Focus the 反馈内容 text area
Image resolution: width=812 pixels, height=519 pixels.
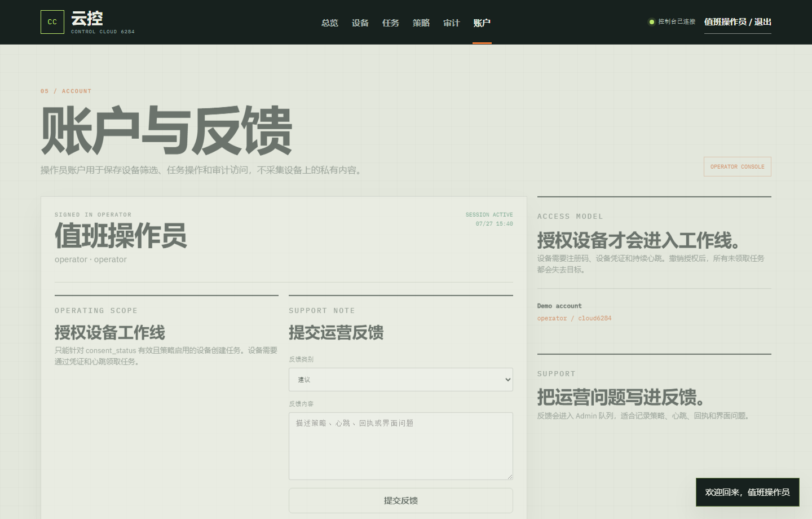coord(401,446)
